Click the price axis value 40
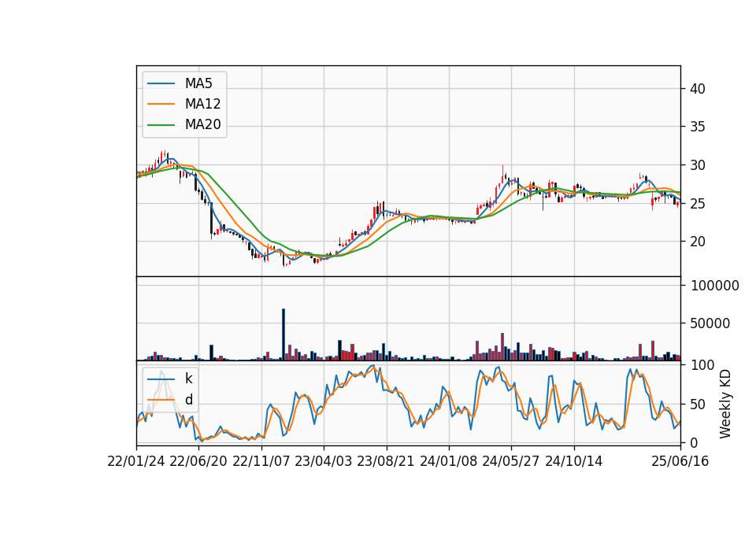This screenshot has width=756, height=543. [698, 89]
